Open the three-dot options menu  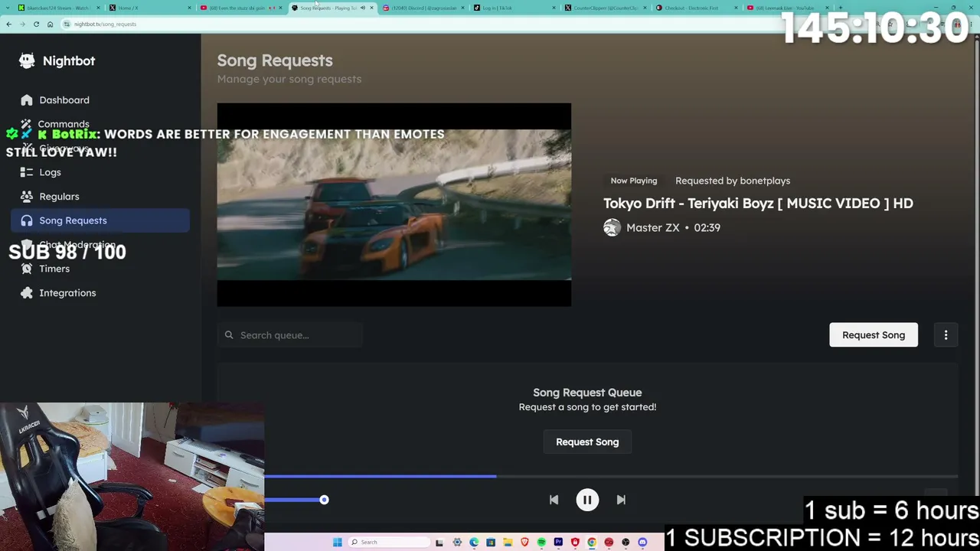pos(946,335)
